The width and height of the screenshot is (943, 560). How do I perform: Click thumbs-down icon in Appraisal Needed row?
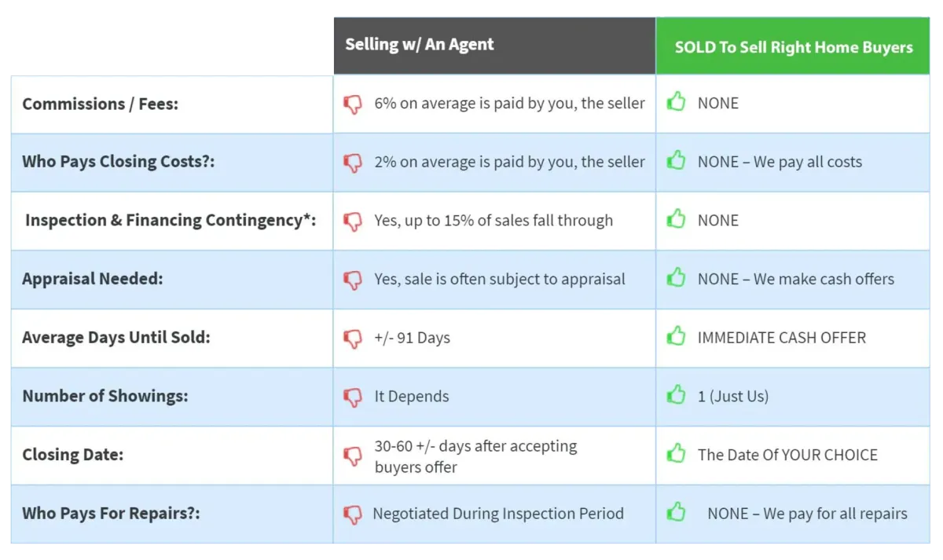pyautogui.click(x=353, y=280)
